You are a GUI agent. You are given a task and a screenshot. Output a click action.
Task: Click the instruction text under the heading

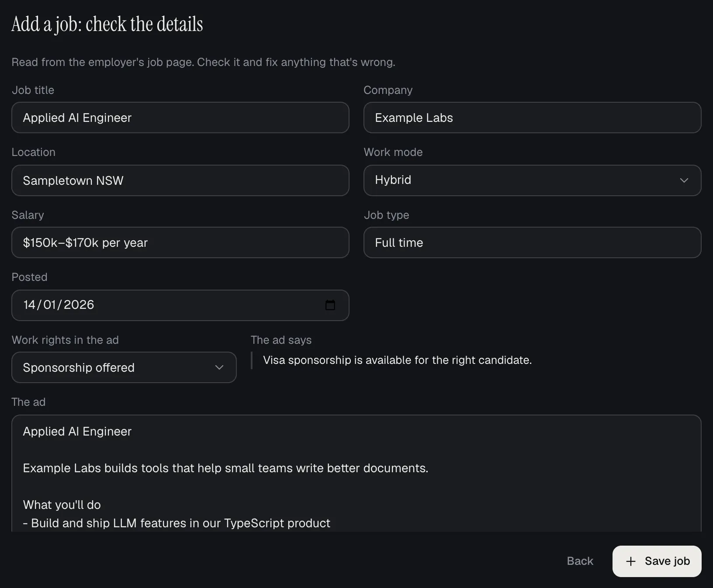pos(203,62)
